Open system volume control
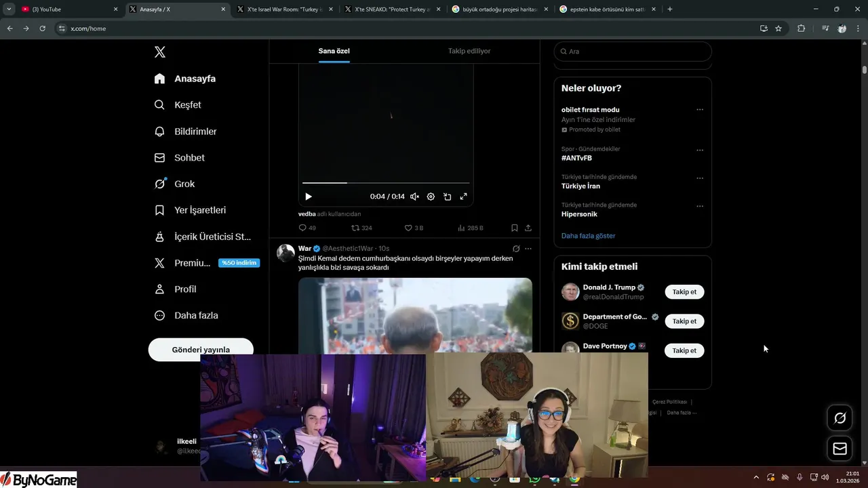The height and width of the screenshot is (488, 868). pyautogui.click(x=825, y=477)
